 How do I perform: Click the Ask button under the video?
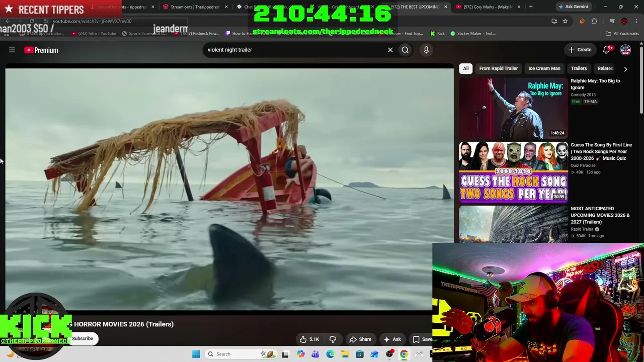click(392, 339)
